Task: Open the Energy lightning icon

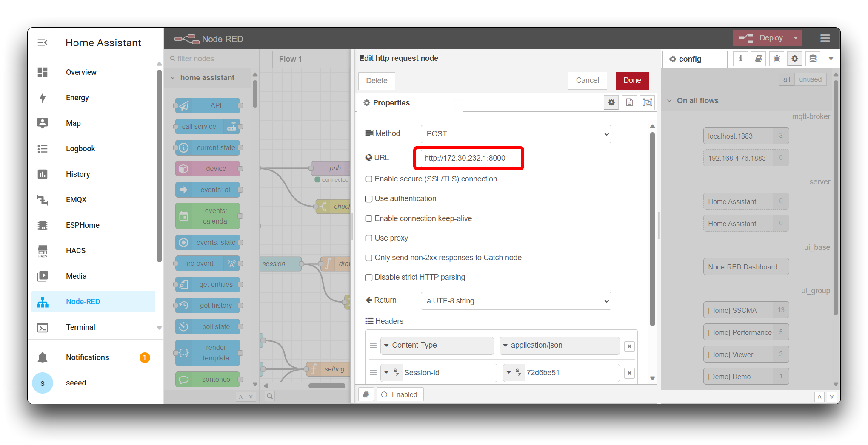Action: pos(43,98)
